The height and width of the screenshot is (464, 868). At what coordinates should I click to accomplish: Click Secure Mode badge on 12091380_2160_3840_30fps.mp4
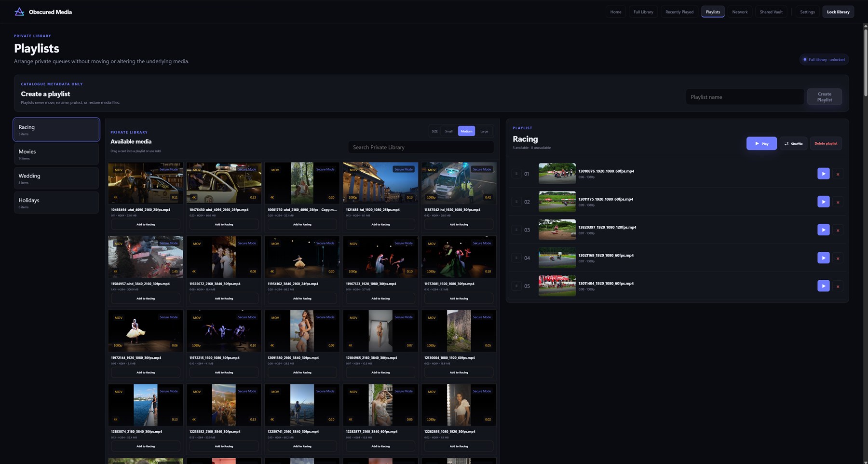point(325,317)
